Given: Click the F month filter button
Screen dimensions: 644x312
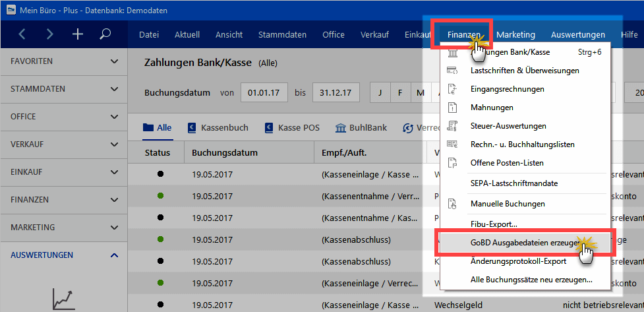Looking at the screenshot, I should [x=399, y=92].
